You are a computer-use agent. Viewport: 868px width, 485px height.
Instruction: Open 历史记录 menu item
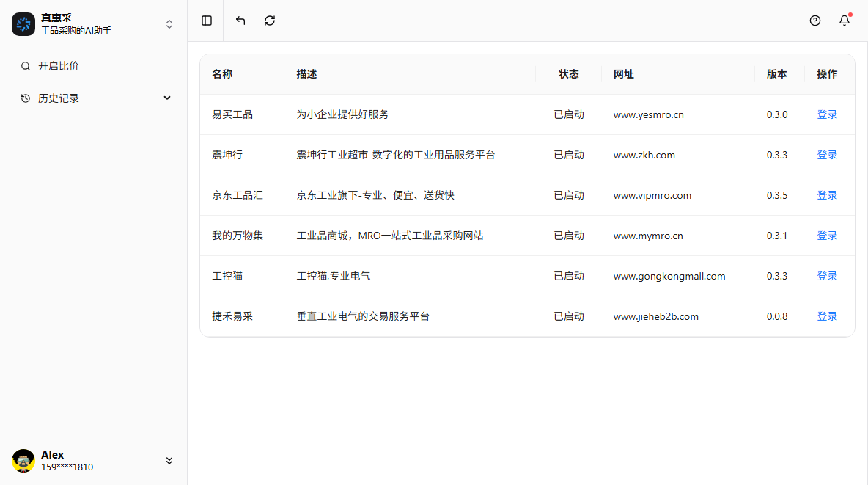(x=59, y=98)
